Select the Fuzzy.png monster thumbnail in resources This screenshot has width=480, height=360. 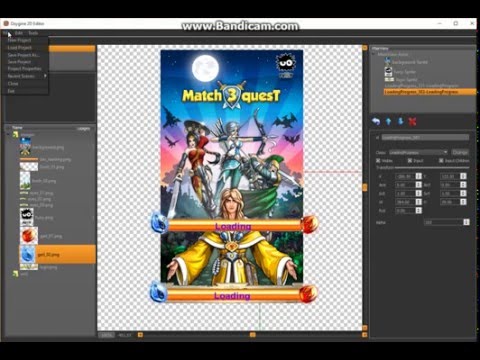coord(26,217)
